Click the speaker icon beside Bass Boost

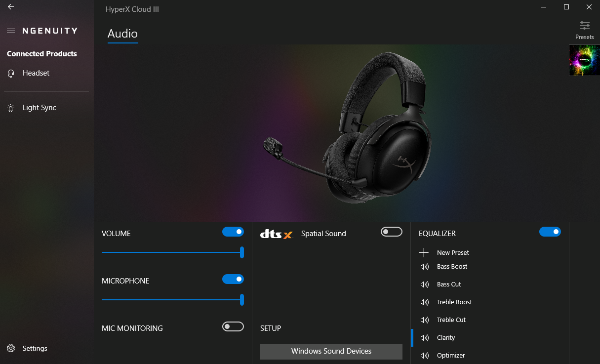pyautogui.click(x=424, y=267)
